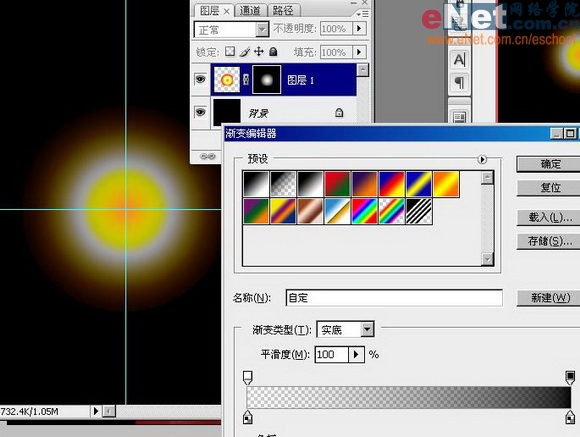Click the lock icon on 背景 layer

[x=339, y=112]
